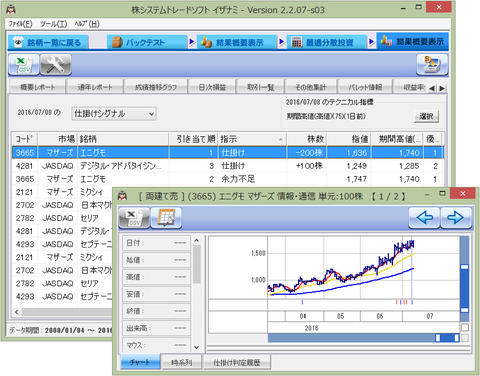Click the 出来高 field
The width and height of the screenshot is (480, 376).
[156, 328]
